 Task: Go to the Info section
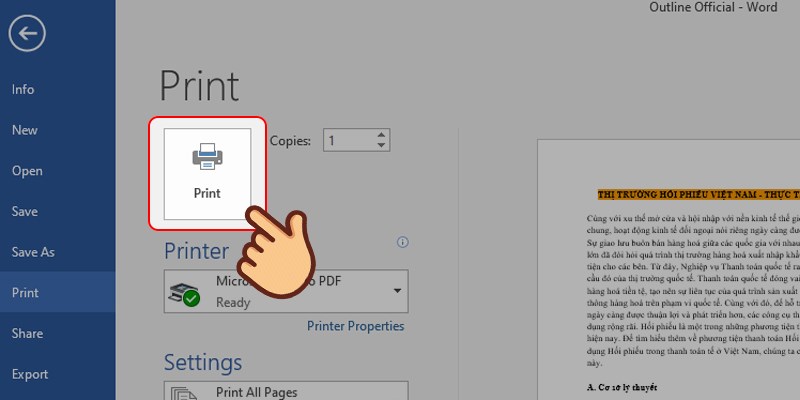click(x=23, y=89)
